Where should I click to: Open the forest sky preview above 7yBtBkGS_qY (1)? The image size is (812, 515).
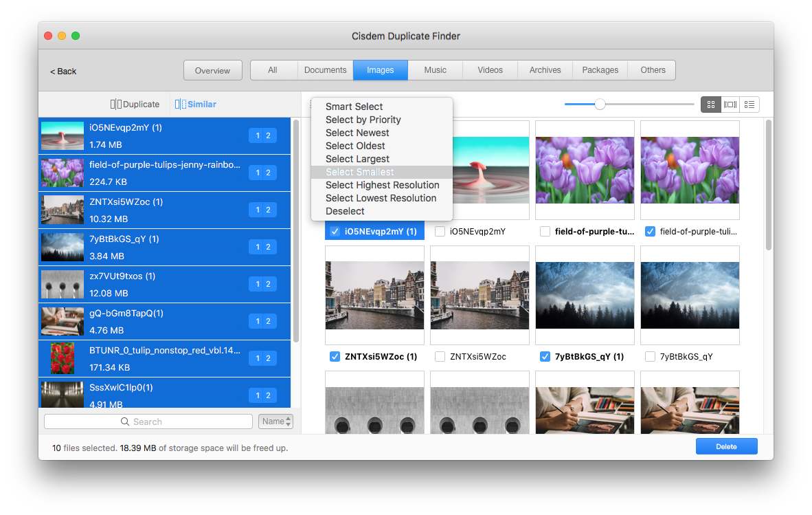click(585, 296)
